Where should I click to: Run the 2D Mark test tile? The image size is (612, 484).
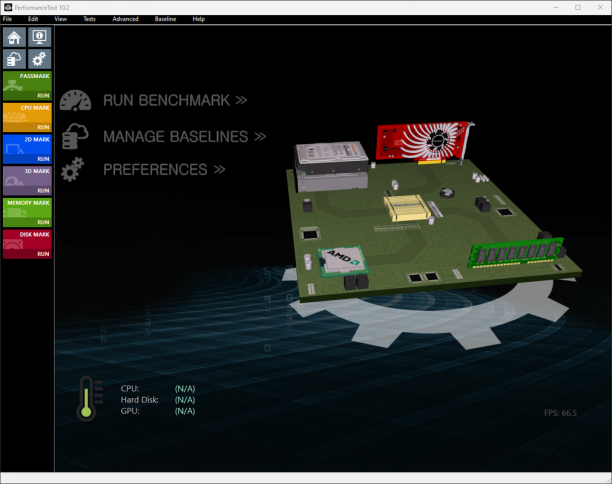[27, 149]
